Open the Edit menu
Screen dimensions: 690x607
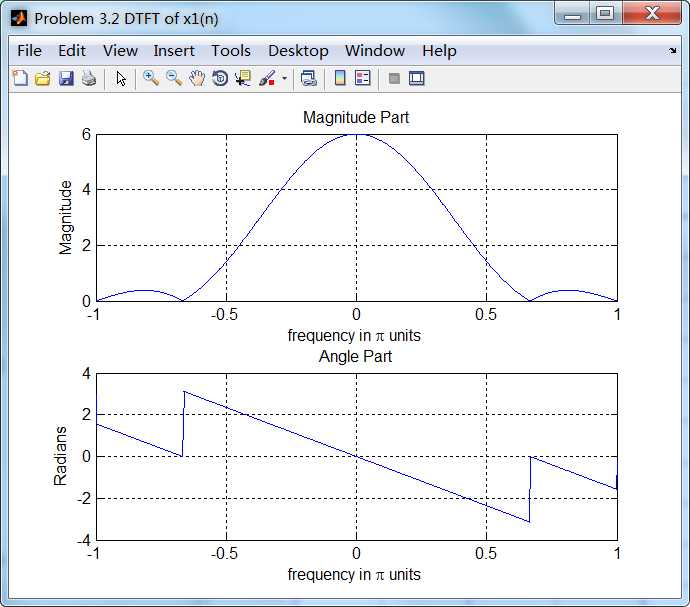(x=72, y=51)
